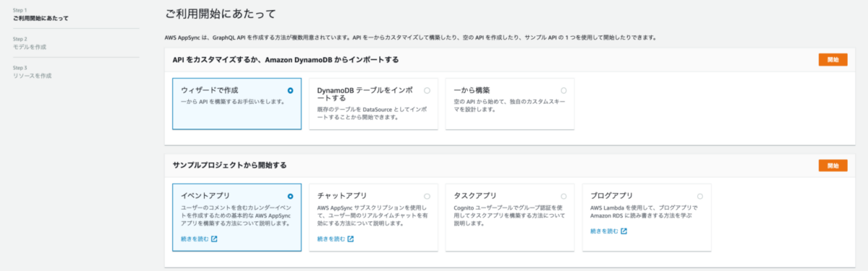Click the 一から構築 card description text
This screenshot has width=868, height=271.
click(x=506, y=106)
